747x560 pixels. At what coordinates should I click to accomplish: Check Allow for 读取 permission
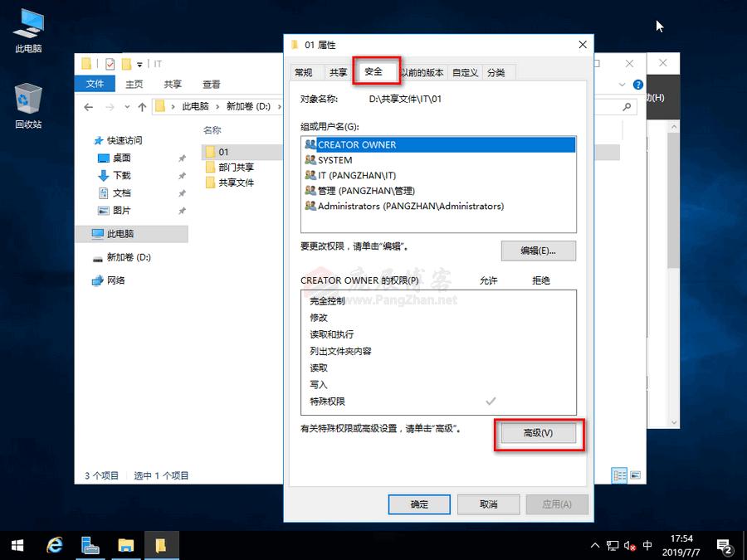coord(489,368)
